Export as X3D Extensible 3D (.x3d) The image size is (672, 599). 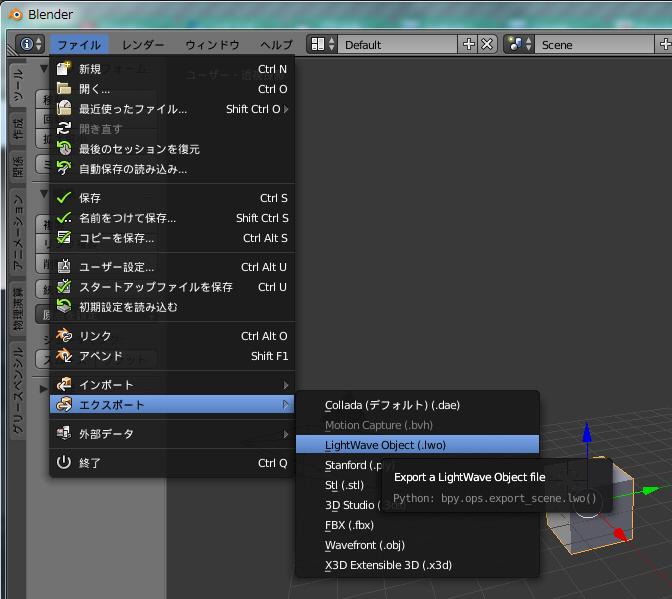point(417,565)
